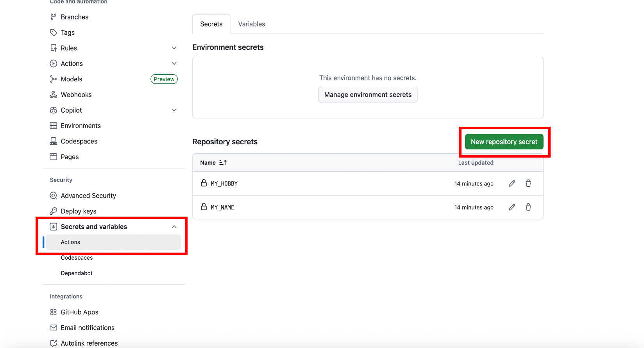
Task: Click the Email notifications envelope icon
Action: [x=54, y=328]
